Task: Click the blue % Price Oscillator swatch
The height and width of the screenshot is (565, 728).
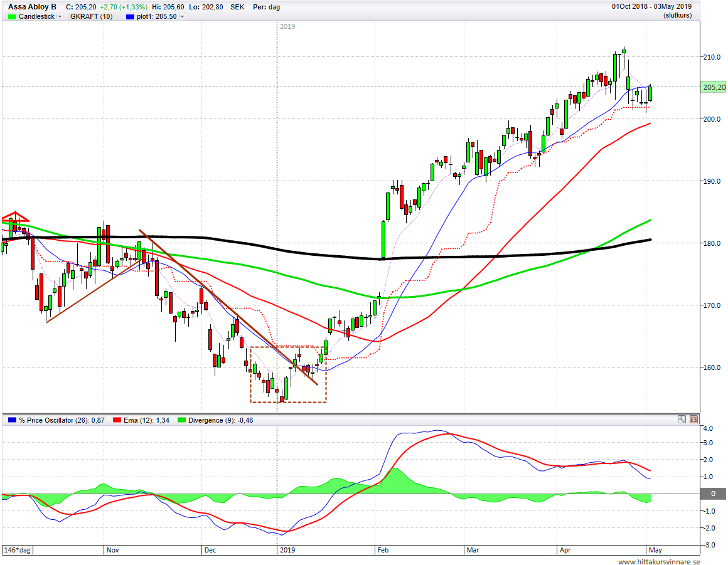Action: (x=12, y=420)
